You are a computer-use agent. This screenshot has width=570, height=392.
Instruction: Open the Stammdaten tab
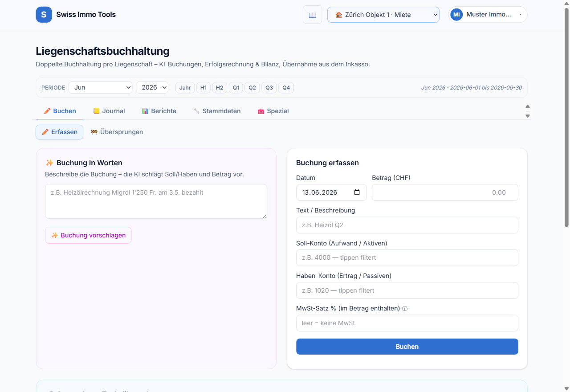point(217,111)
